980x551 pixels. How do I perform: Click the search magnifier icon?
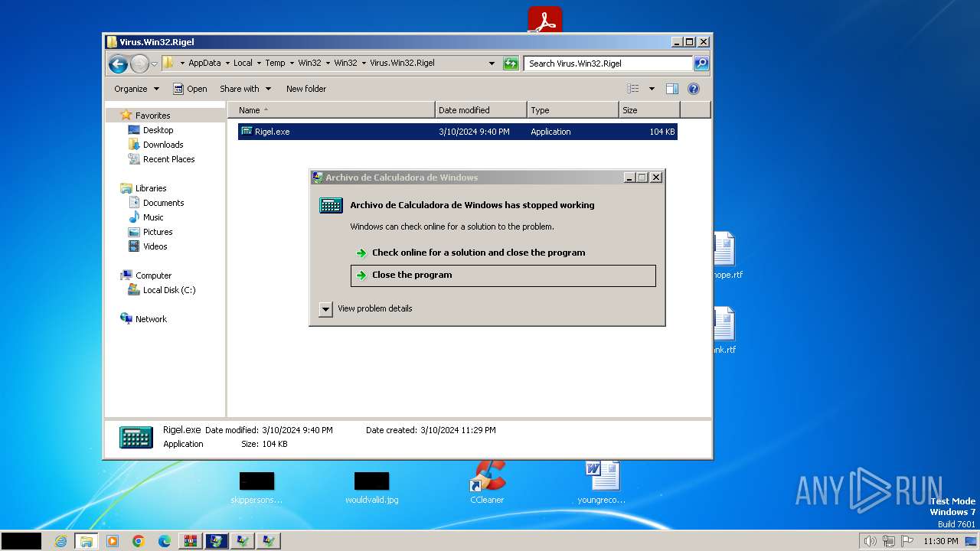(701, 64)
